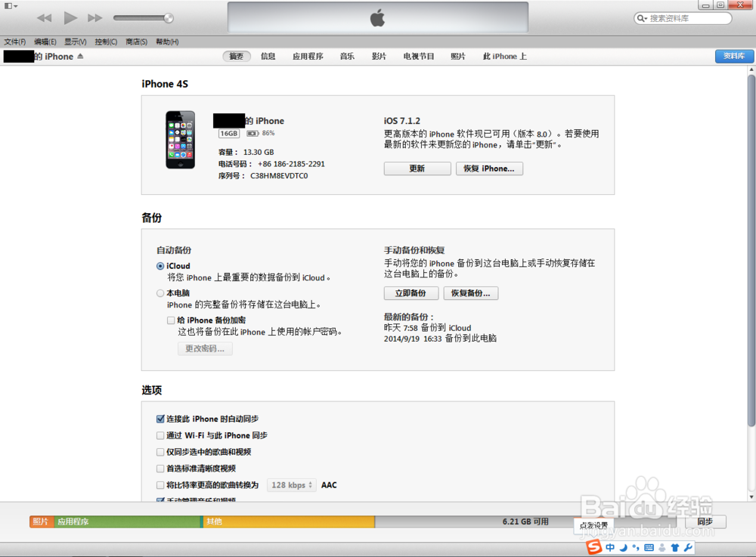Click the 恢复备份... restore backup button
The height and width of the screenshot is (557, 756).
click(470, 293)
